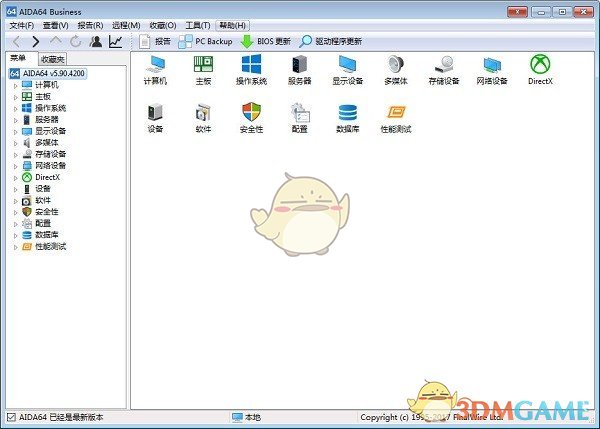The height and width of the screenshot is (429, 600).
Task: Open the 软件 software icon in main pane
Action: click(x=203, y=118)
